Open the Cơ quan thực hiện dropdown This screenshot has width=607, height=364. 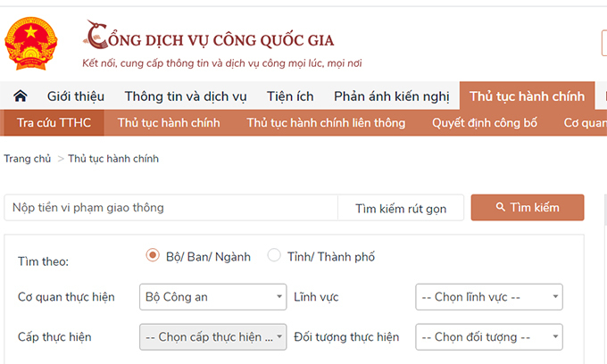click(x=212, y=296)
